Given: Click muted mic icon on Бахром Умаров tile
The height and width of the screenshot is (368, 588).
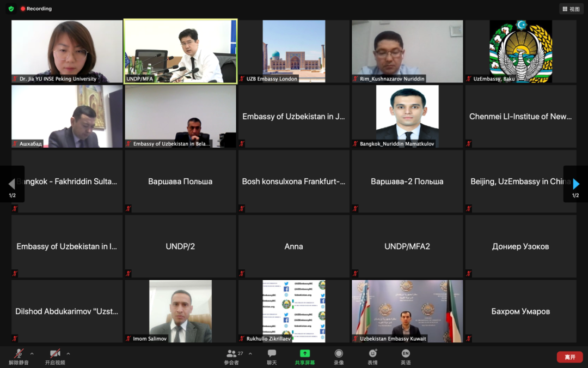Looking at the screenshot, I should point(469,339).
